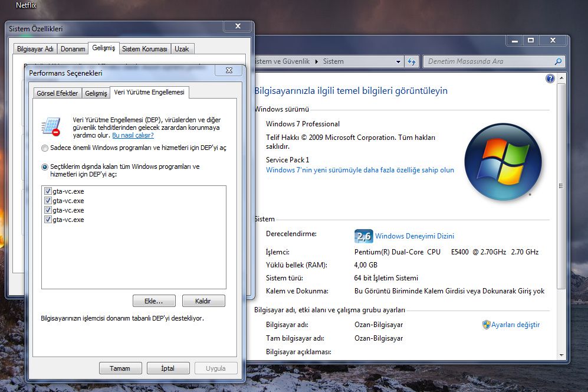Open the Donanım tab
Screen dimensions: 588x392
(x=73, y=49)
